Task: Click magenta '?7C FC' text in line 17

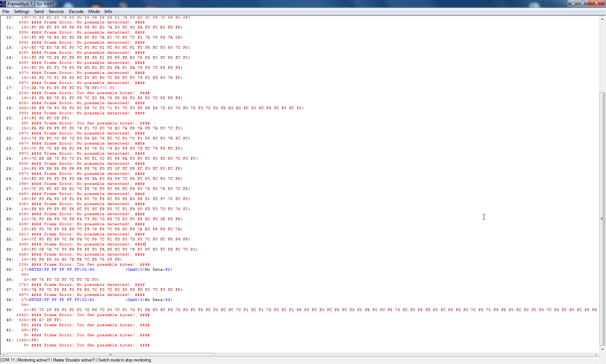Action: coord(107,88)
